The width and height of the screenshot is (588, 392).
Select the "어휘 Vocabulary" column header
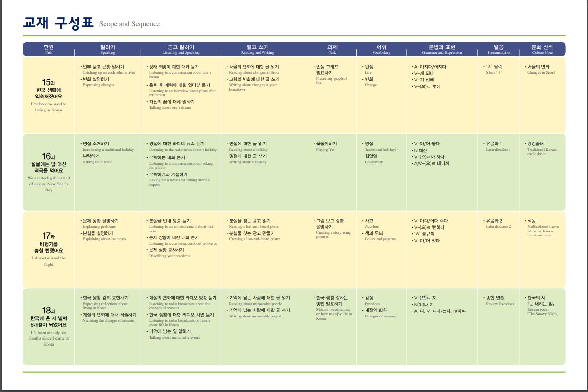click(x=381, y=49)
